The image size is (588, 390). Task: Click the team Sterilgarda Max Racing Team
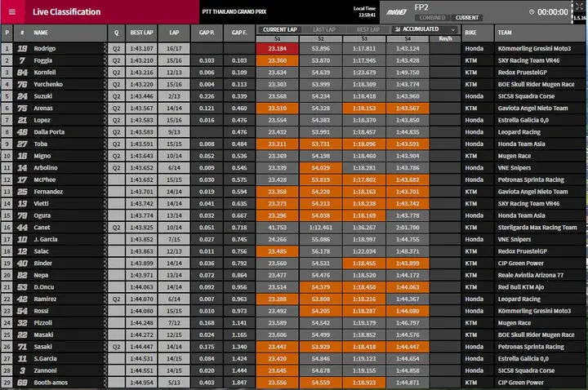pos(537,228)
